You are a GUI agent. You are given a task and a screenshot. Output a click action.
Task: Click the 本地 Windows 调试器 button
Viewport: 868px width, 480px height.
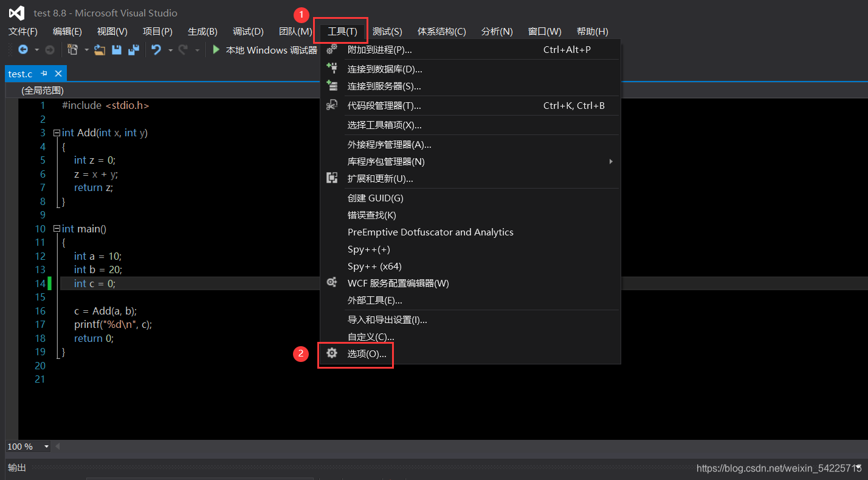point(264,50)
